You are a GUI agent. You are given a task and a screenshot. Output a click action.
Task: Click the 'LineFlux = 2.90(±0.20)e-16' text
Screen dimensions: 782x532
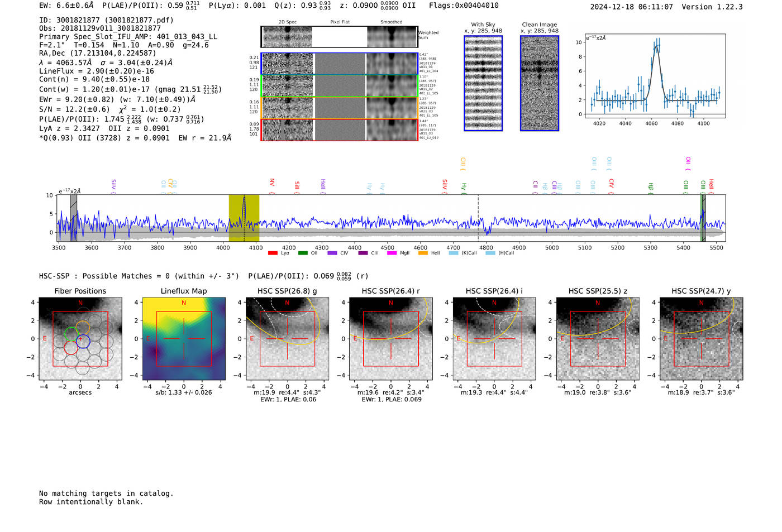[96, 71]
